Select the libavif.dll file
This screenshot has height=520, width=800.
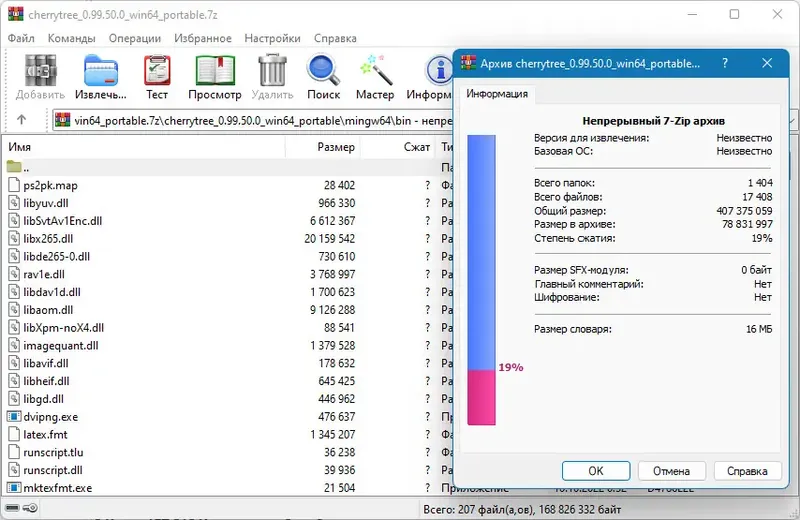click(x=46, y=363)
